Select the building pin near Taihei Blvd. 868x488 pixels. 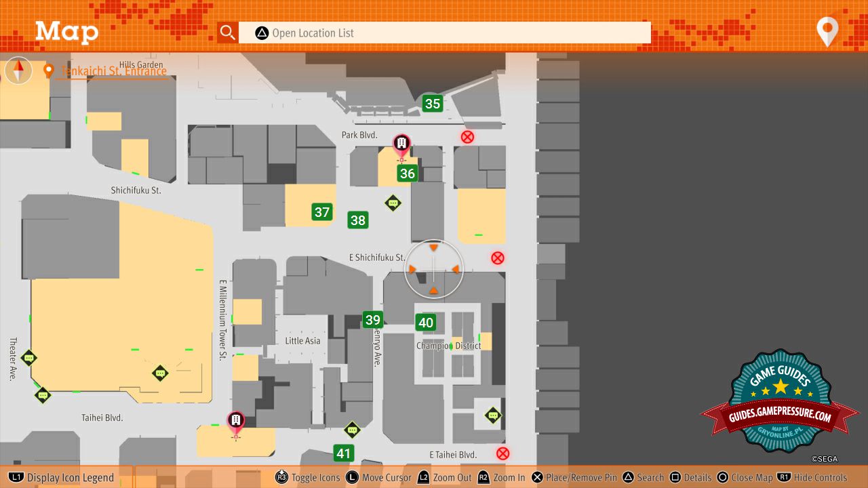236,422
